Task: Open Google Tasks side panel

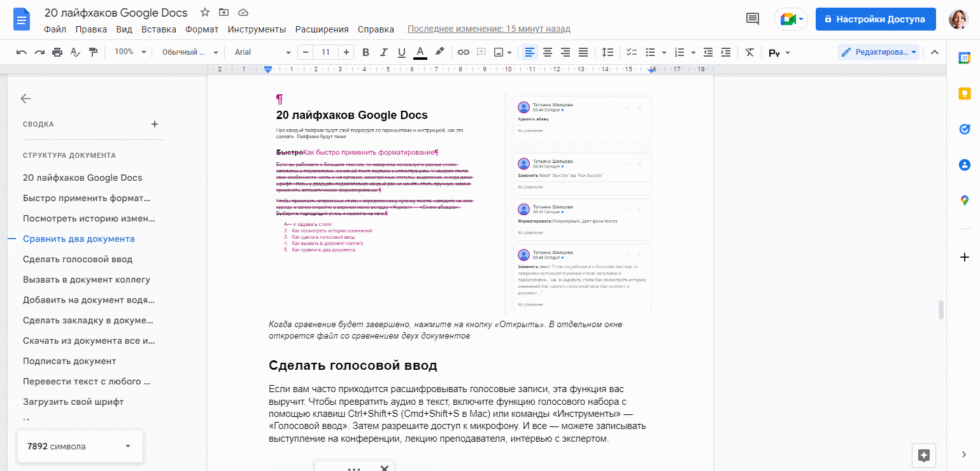Action: [x=964, y=129]
